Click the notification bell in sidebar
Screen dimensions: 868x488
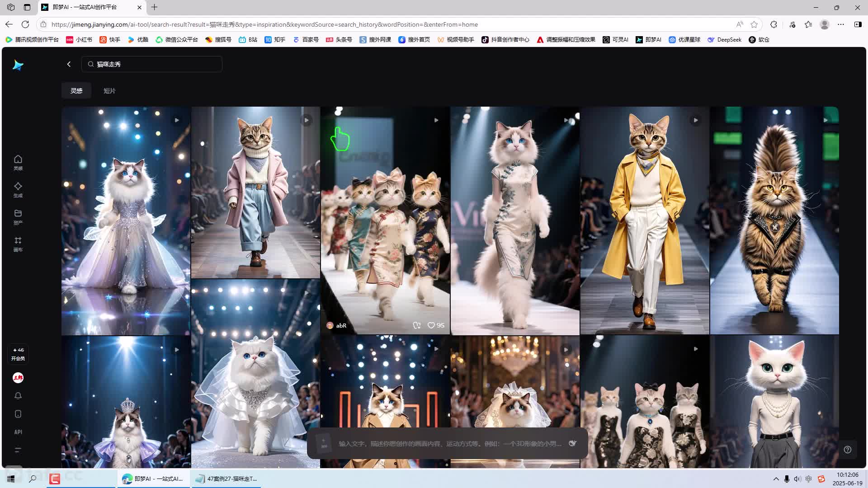pos(18,396)
